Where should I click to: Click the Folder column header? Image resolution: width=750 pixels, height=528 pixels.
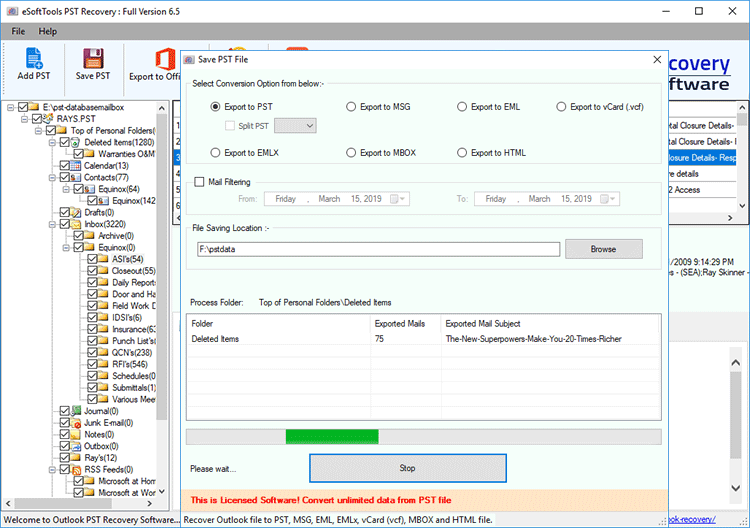click(278, 324)
